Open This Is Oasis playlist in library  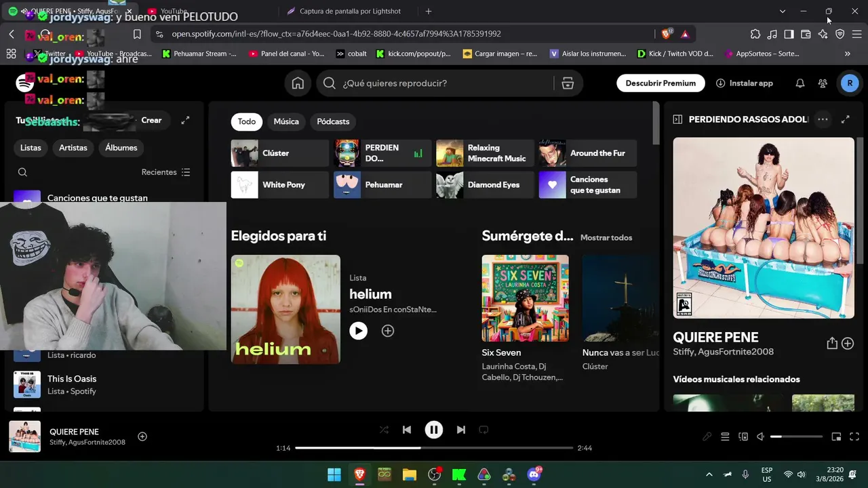coord(104,385)
